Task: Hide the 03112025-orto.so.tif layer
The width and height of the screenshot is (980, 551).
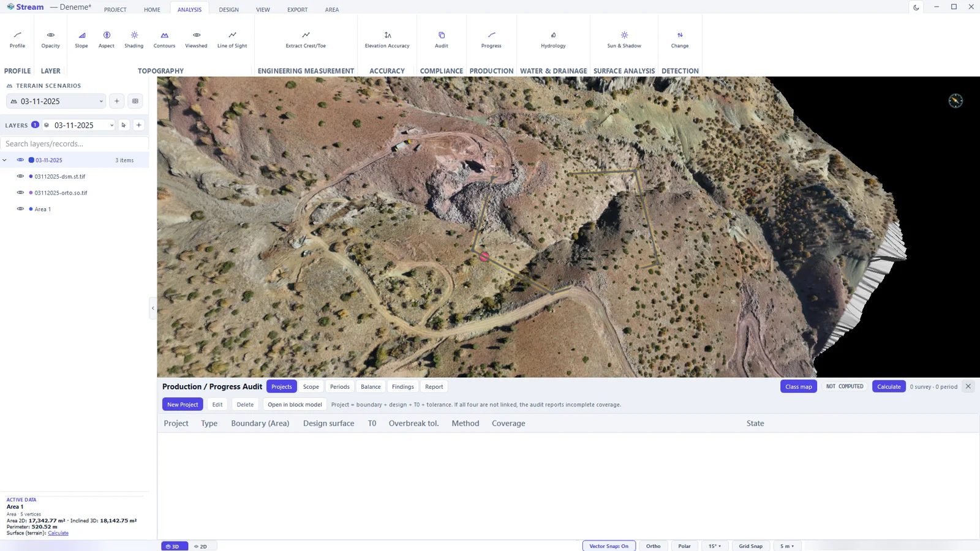Action: (20, 192)
